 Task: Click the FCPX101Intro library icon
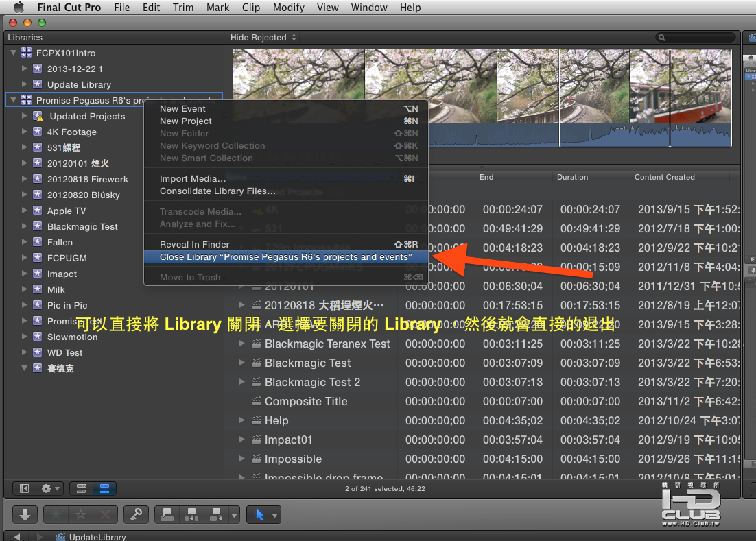27,53
